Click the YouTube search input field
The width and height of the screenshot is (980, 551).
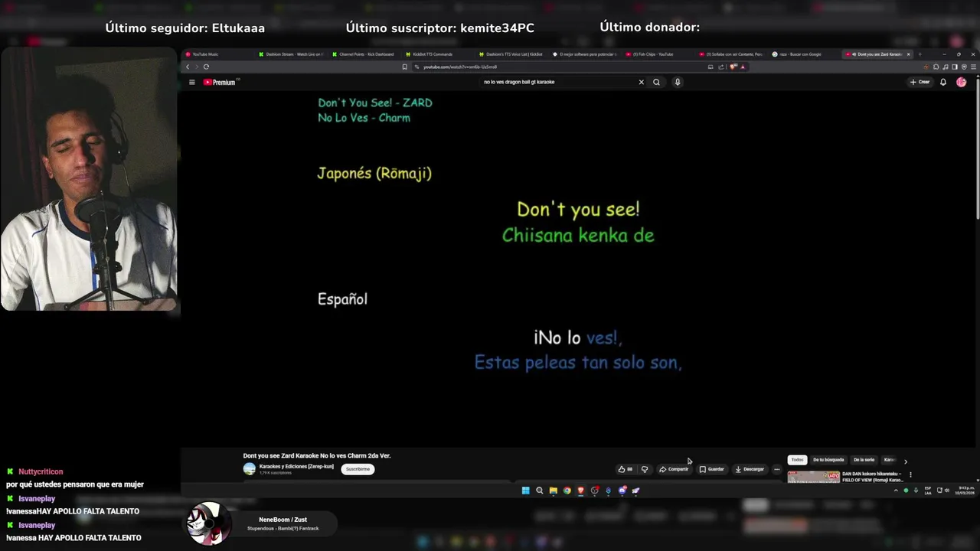click(559, 82)
